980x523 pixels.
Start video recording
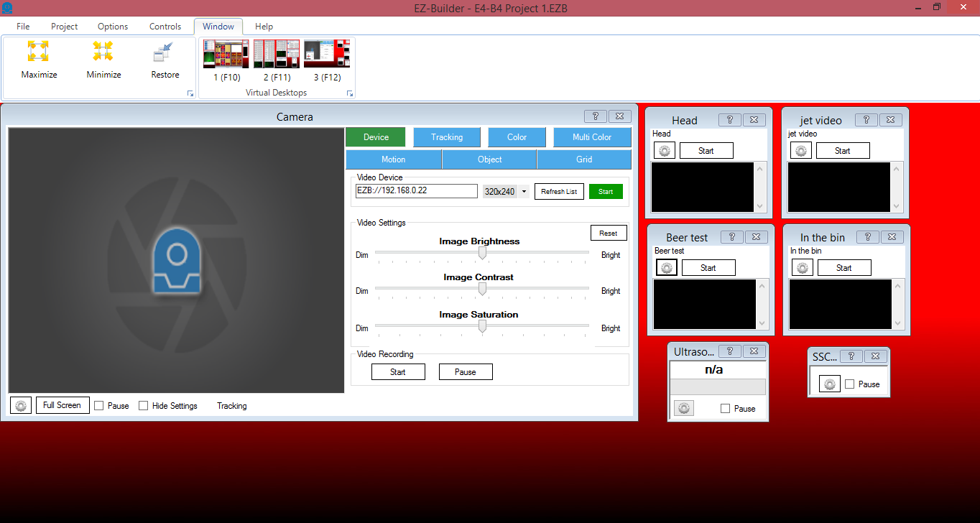click(398, 372)
